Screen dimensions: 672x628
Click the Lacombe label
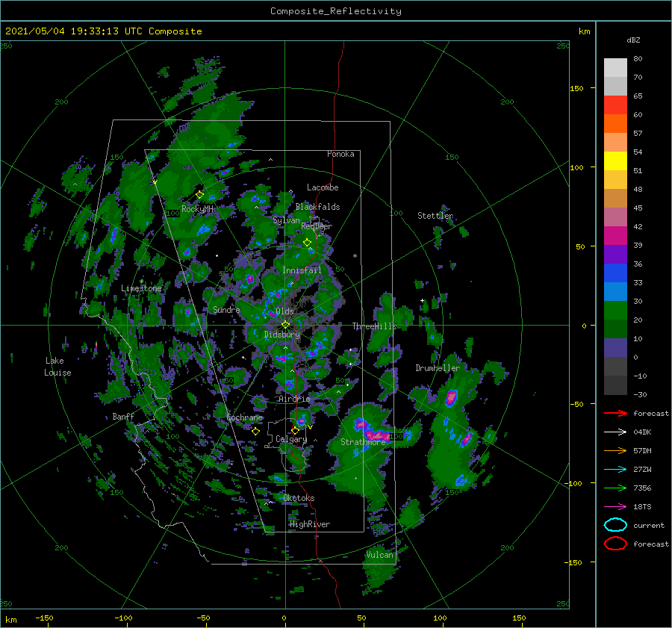tap(323, 187)
